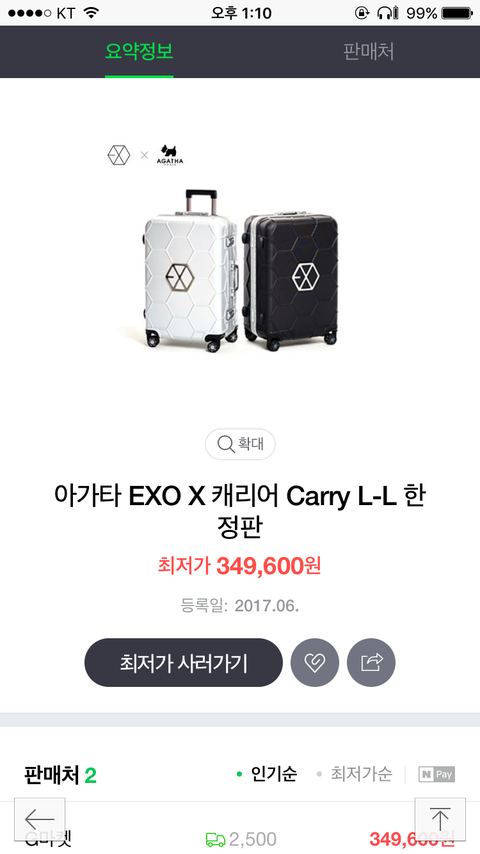The width and height of the screenshot is (480, 854).
Task: Open the G마켓 seller price 349,600원
Action: (412, 839)
